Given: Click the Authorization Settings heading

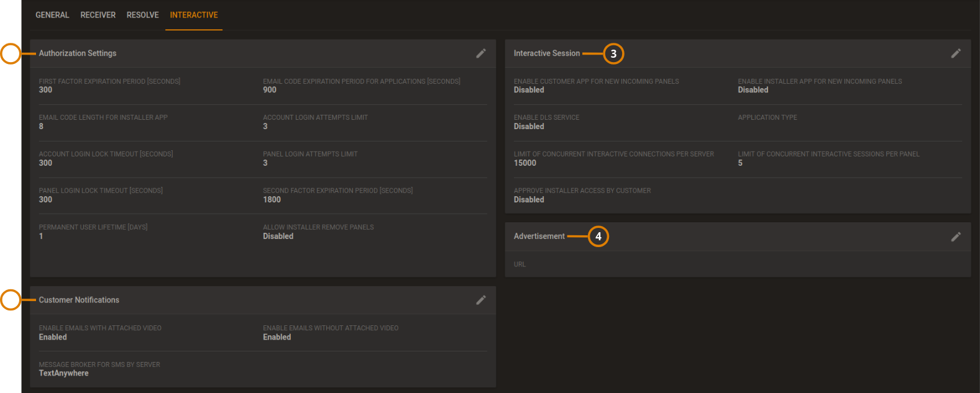Looking at the screenshot, I should pyautogui.click(x=78, y=53).
